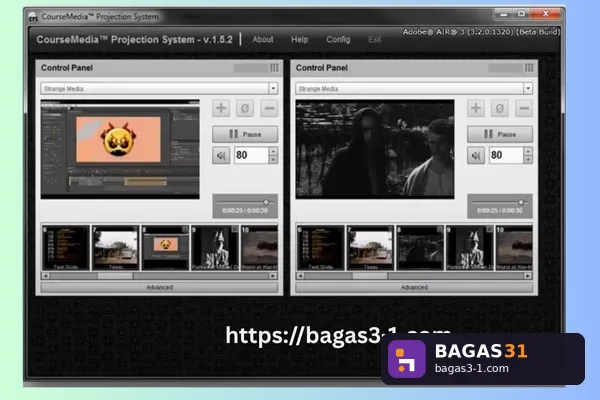Click the volume field showing 80 in right panel

coord(506,155)
